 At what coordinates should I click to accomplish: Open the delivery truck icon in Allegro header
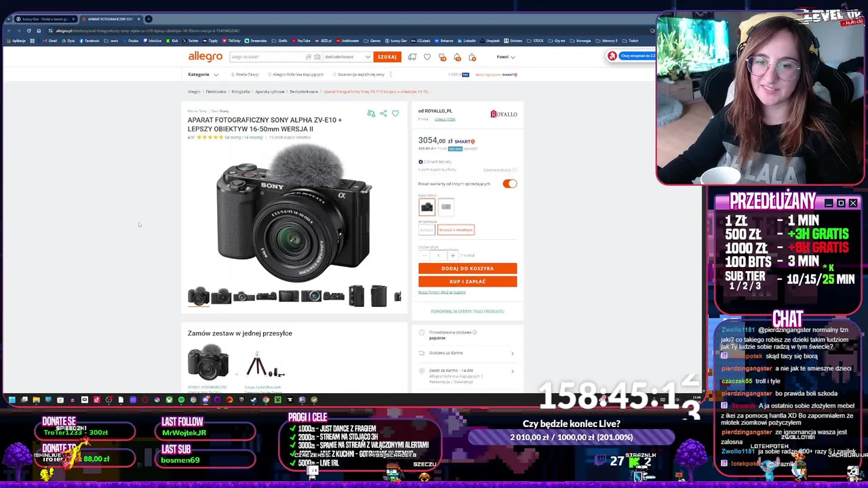[x=412, y=57]
